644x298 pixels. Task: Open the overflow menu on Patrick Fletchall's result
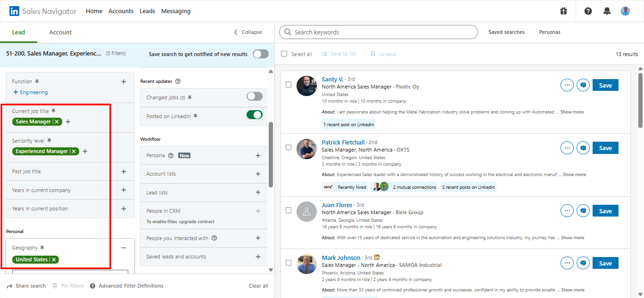(x=567, y=148)
